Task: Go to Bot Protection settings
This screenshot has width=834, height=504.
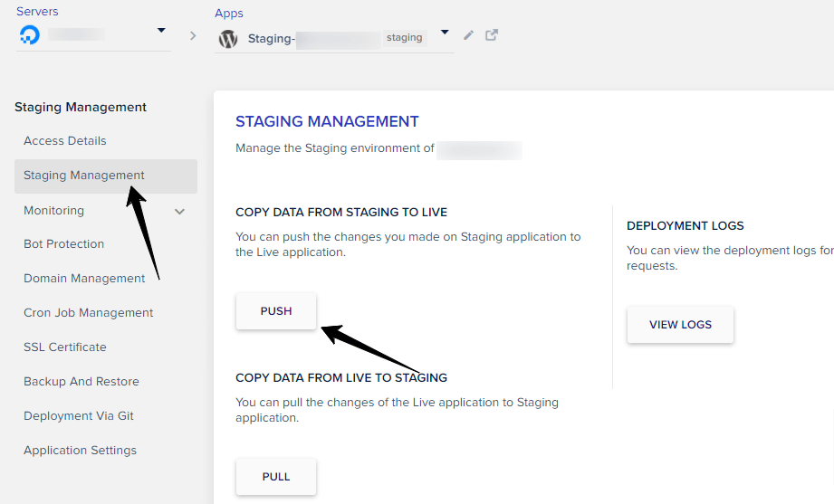Action: click(63, 244)
